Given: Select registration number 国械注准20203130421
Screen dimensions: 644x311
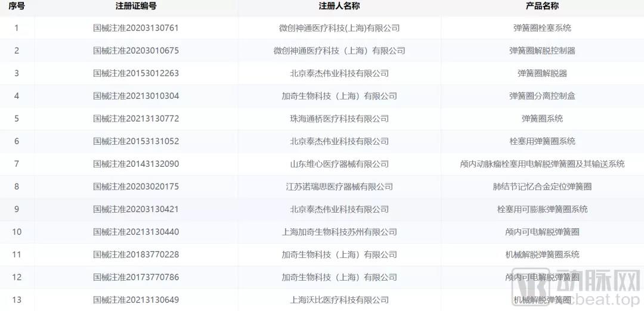Looking at the screenshot, I should (136, 209).
